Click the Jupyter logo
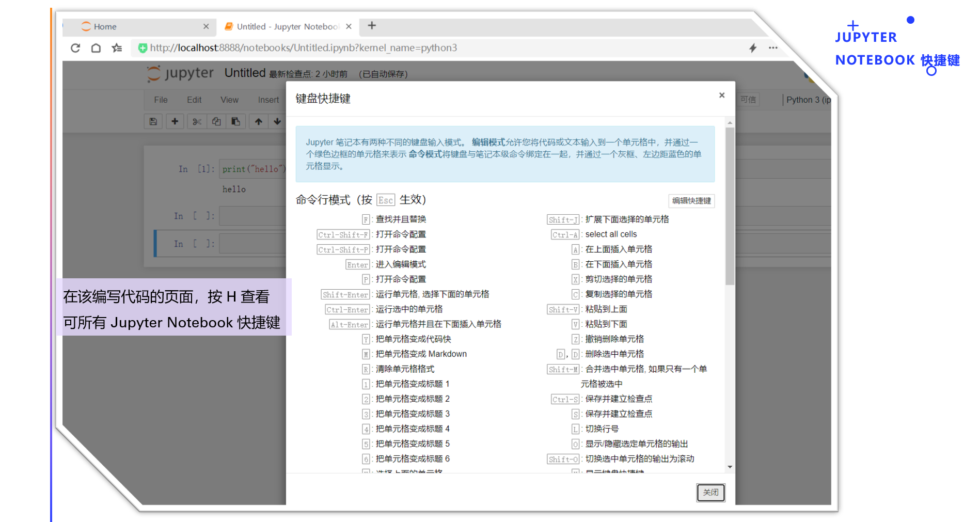 click(x=180, y=73)
